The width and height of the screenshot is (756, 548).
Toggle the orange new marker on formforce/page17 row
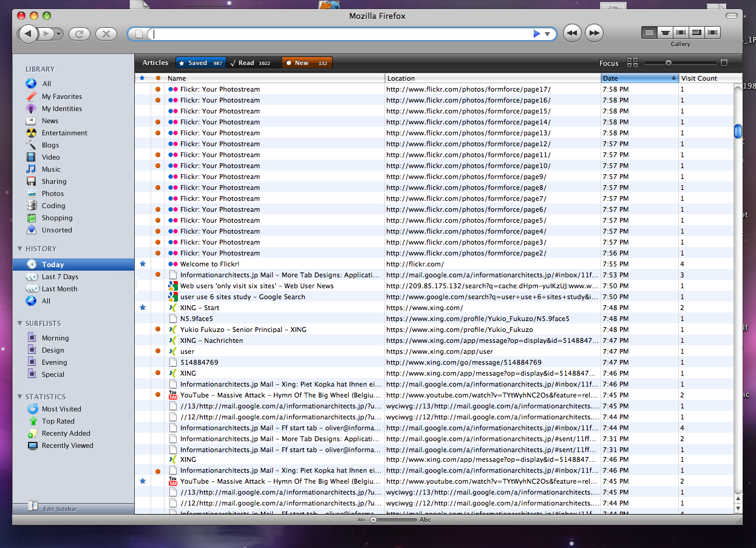[158, 89]
